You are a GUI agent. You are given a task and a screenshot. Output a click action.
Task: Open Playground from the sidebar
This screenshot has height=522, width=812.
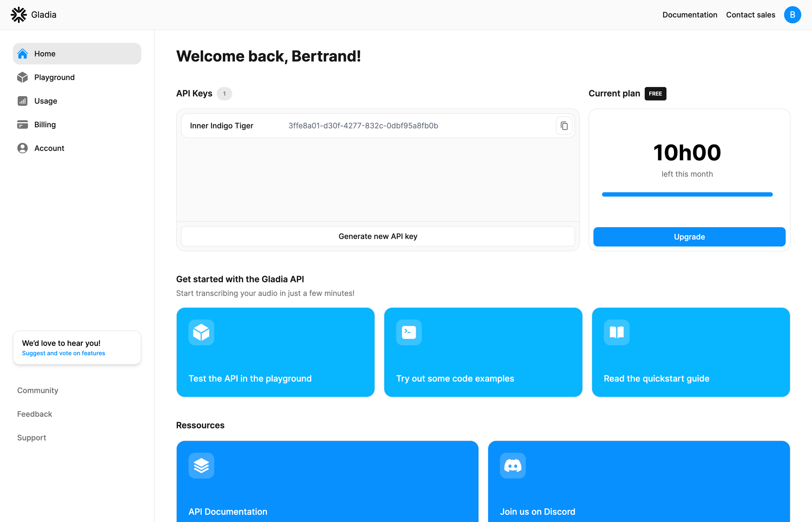click(77, 77)
